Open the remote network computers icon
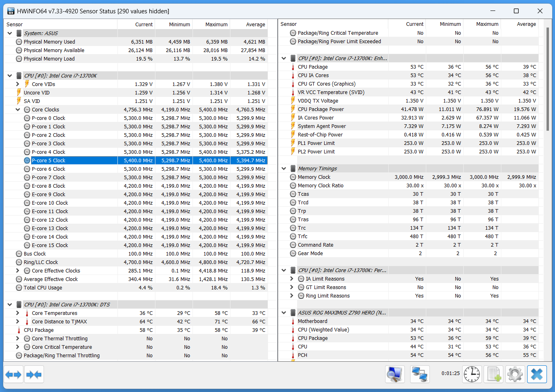Image resolution: width=555 pixels, height=392 pixels. pyautogui.click(x=420, y=374)
